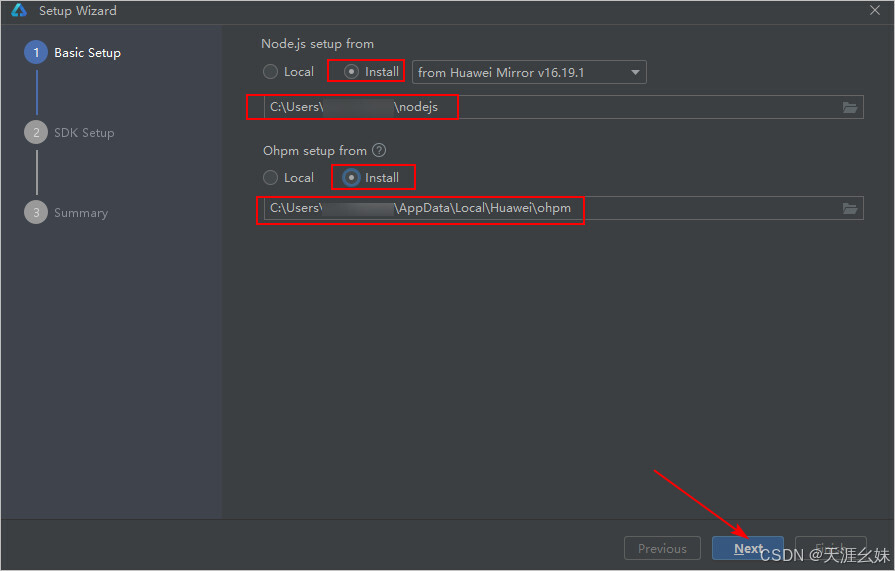Browse folder for Node.js install path

click(850, 107)
